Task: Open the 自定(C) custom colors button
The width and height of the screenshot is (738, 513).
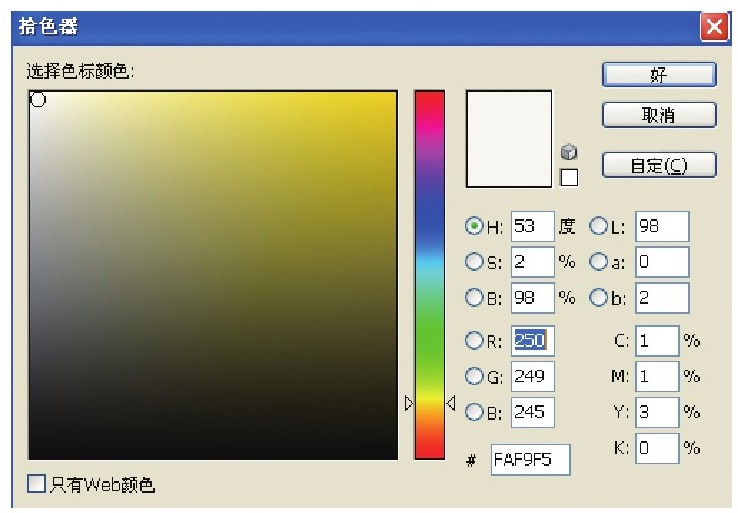Action: (x=659, y=165)
